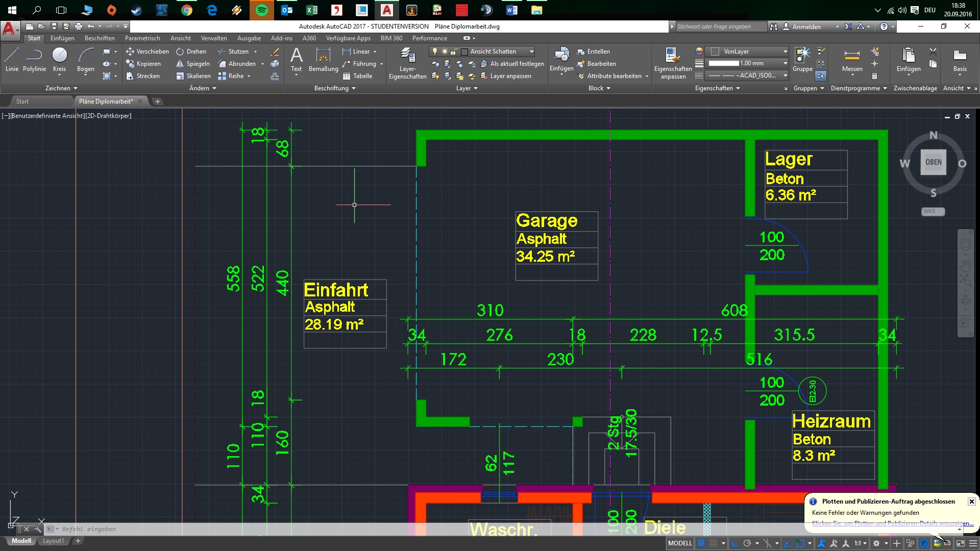The width and height of the screenshot is (980, 551).
Task: Toggle annotation object visibility in status bar
Action: 821,543
